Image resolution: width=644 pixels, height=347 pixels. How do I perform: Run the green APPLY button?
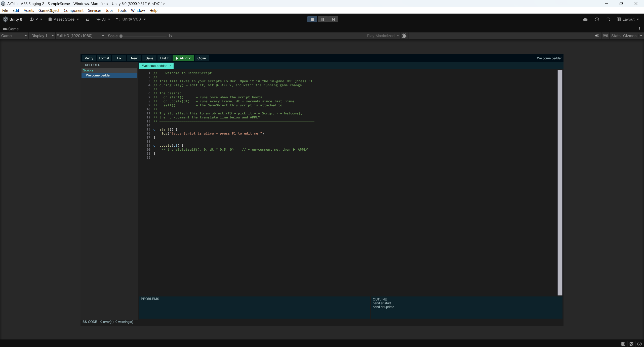point(183,58)
